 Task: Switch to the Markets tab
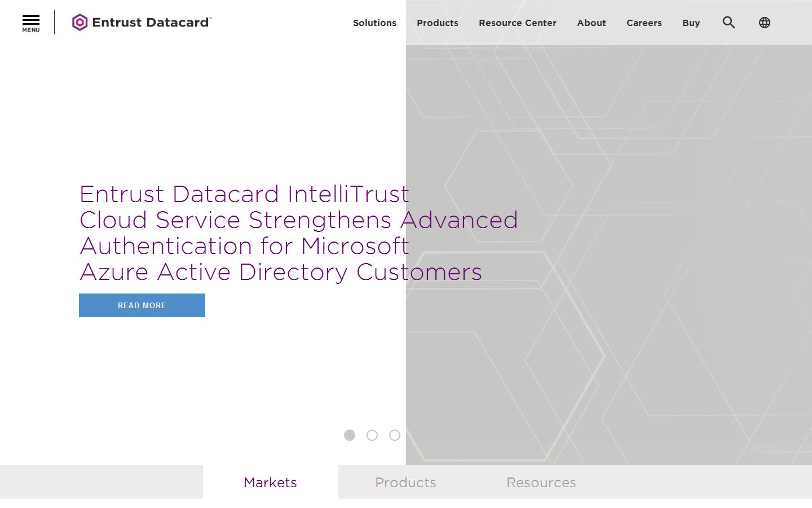click(x=270, y=483)
